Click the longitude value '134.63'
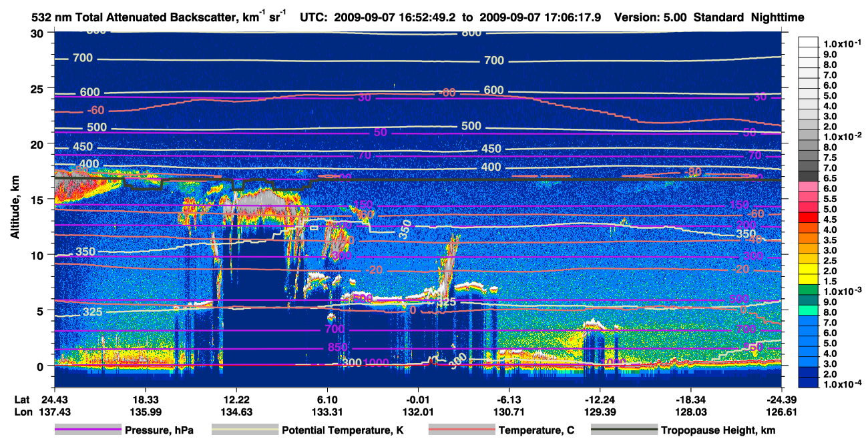Screen dimensions: 868x445 coord(236,412)
